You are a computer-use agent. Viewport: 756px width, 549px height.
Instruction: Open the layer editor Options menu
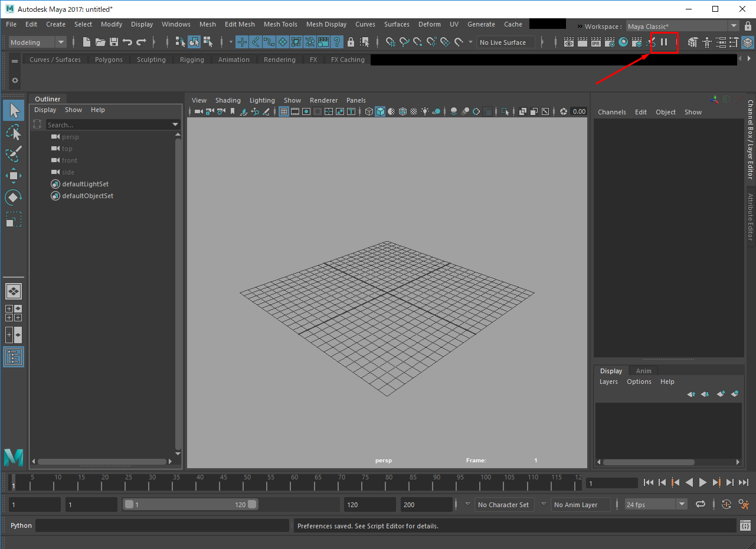tap(639, 382)
